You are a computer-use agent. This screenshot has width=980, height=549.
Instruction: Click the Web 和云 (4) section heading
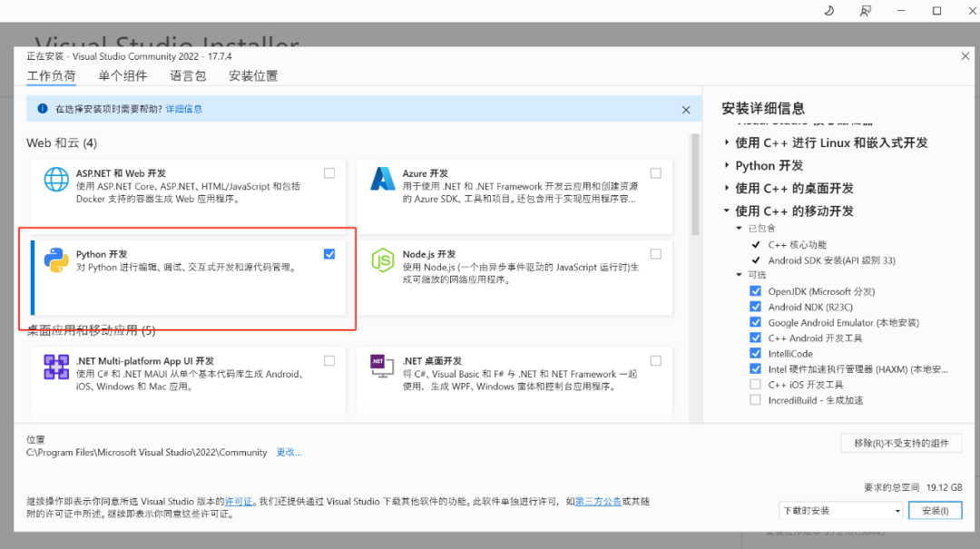(x=62, y=143)
